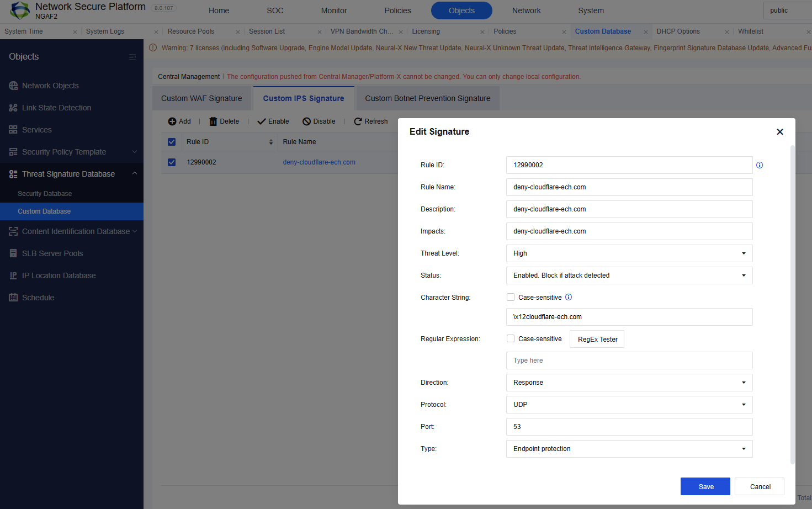Screen dimensions: 812x509
Task: Click the Disable circle-slash icon
Action: coord(306,121)
